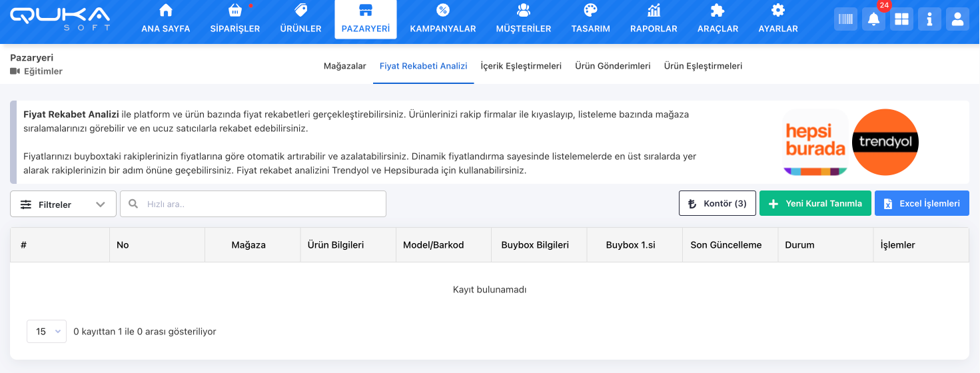Expand the Filtreler dropdown
The height and width of the screenshot is (373, 980).
[x=63, y=204]
